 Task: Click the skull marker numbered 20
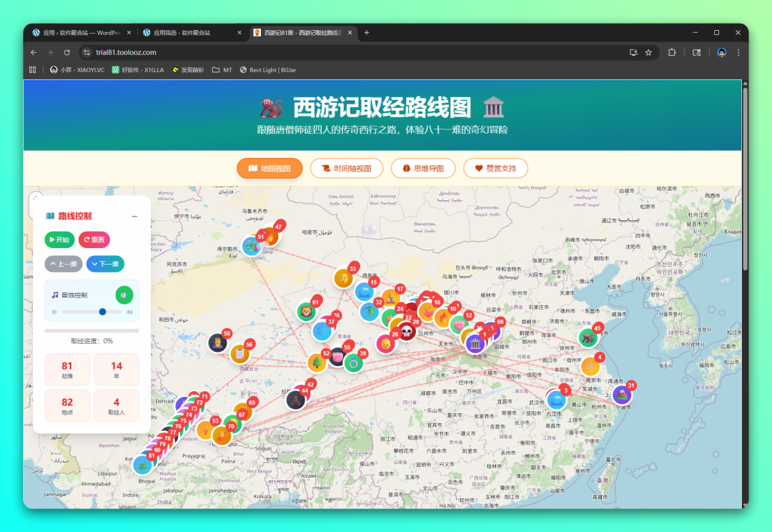pyautogui.click(x=406, y=331)
